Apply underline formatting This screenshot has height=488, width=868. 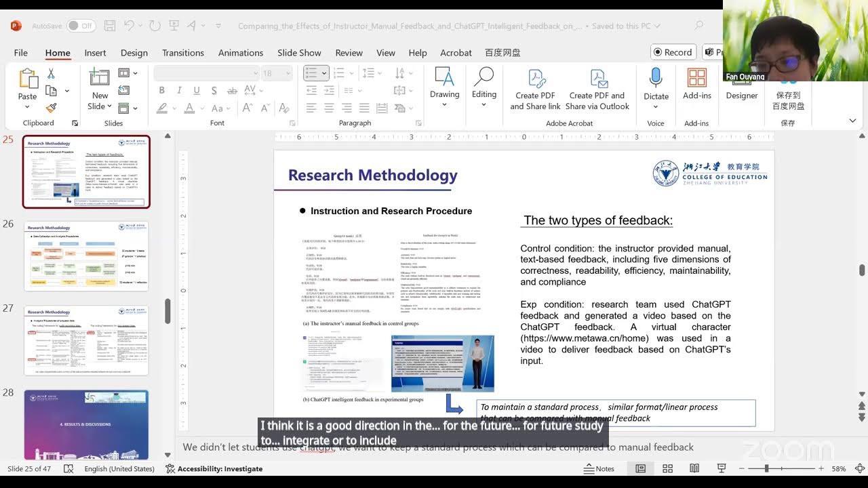coord(197,90)
